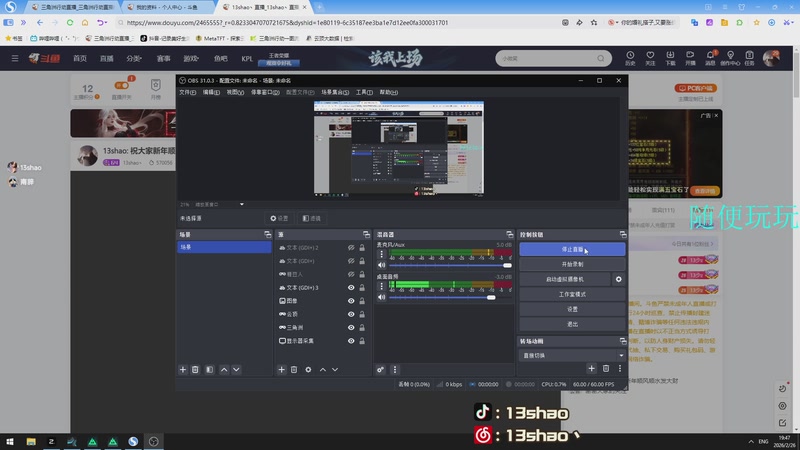800x450 pixels.
Task: Move the scene down with the 场景 panel arrow
Action: pyautogui.click(x=236, y=369)
